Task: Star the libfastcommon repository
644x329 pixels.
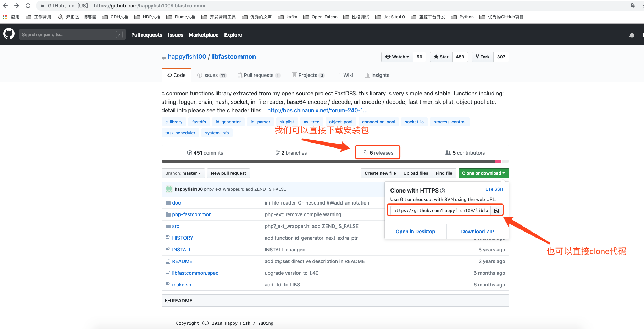Action: pos(441,57)
